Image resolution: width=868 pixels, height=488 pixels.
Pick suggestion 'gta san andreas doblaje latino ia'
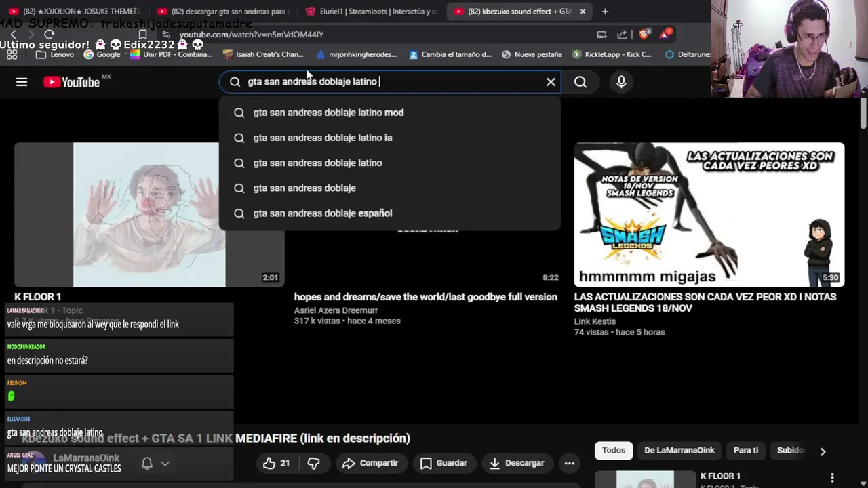coord(390,138)
